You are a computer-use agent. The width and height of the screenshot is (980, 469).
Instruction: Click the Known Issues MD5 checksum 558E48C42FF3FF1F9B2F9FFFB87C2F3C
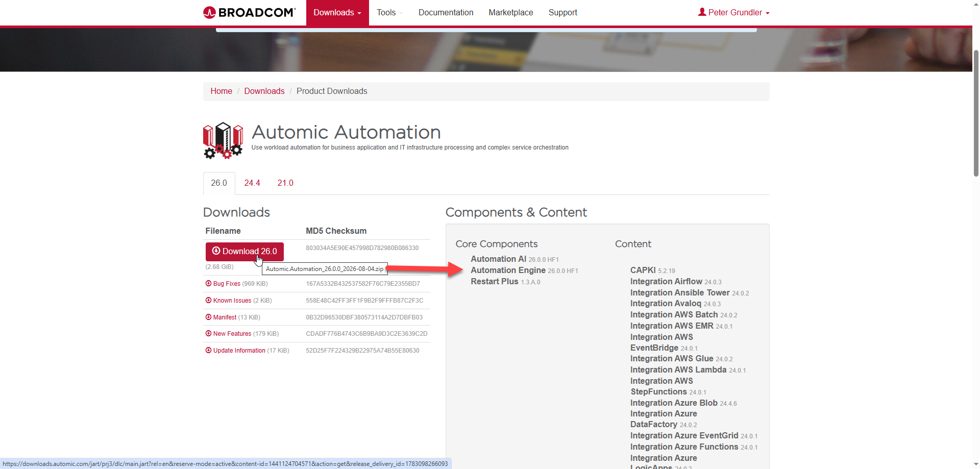click(x=364, y=301)
